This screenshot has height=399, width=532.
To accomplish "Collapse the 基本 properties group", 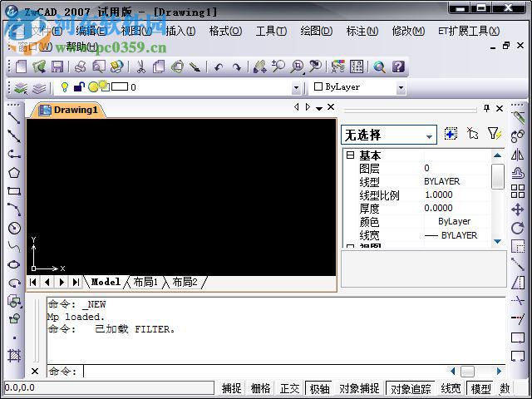I will pyautogui.click(x=350, y=155).
